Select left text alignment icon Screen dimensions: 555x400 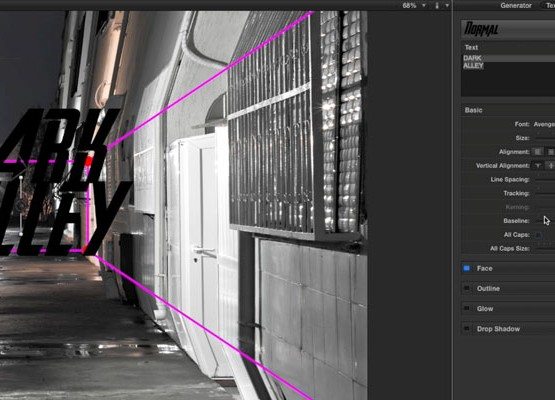538,152
